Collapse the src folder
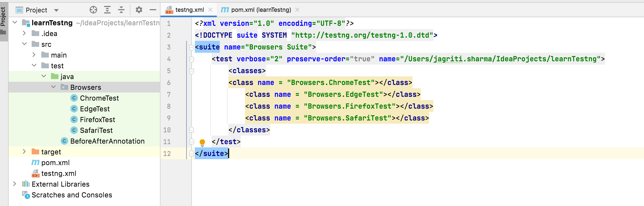 coord(24,44)
